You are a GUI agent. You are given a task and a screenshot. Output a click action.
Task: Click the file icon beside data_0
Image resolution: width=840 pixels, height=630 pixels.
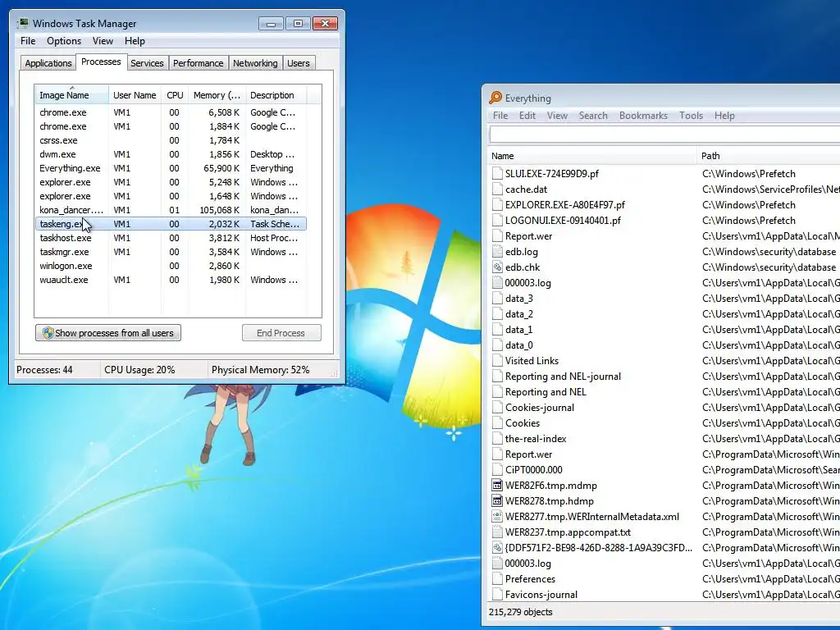click(497, 345)
